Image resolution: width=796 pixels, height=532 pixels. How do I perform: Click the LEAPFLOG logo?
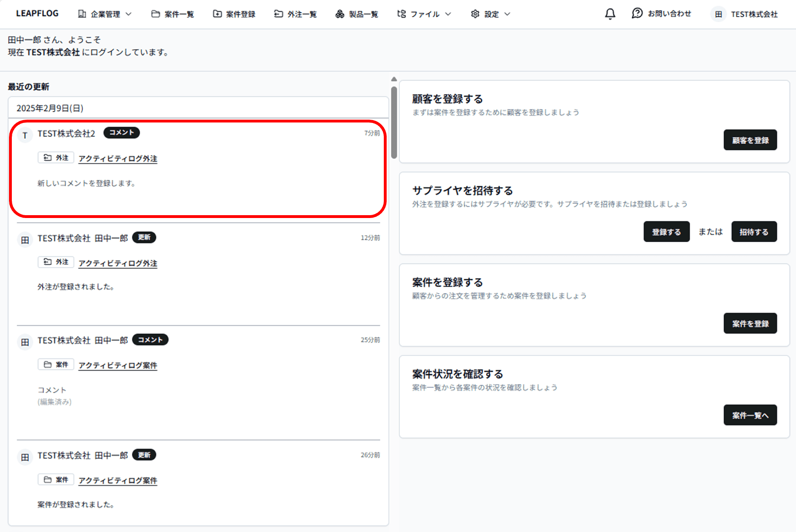tap(37, 14)
